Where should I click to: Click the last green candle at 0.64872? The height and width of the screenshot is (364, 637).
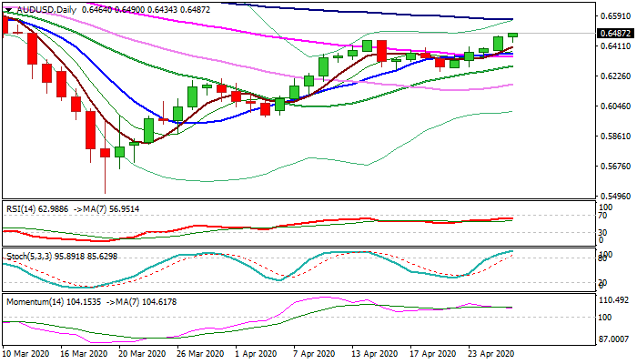coord(512,35)
